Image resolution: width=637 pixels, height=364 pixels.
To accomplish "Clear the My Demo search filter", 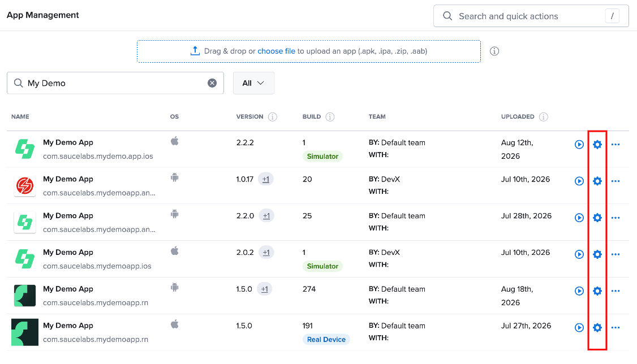I will [x=212, y=83].
